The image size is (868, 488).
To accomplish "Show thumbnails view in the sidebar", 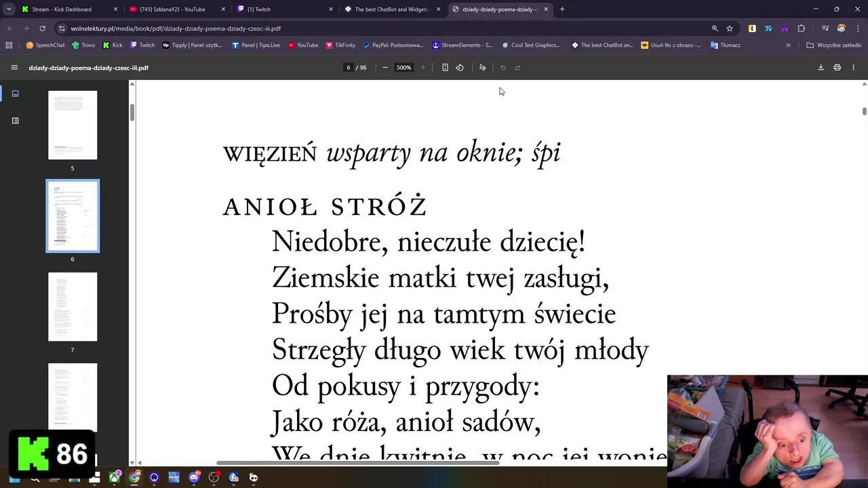I will pos(15,94).
